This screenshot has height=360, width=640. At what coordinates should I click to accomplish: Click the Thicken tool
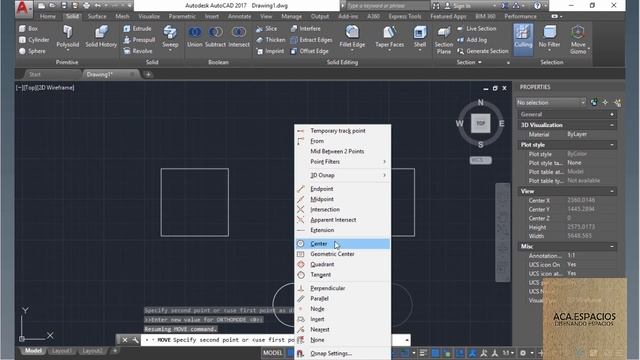271,40
